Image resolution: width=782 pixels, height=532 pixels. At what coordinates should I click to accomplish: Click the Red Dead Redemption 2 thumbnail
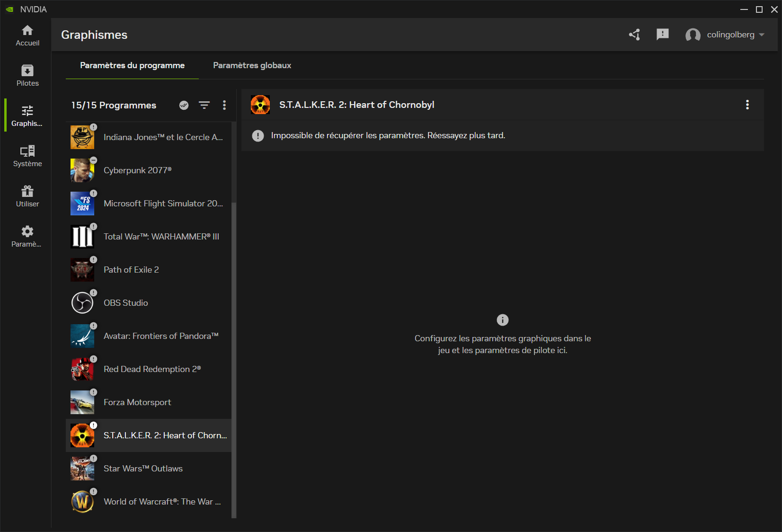point(82,369)
